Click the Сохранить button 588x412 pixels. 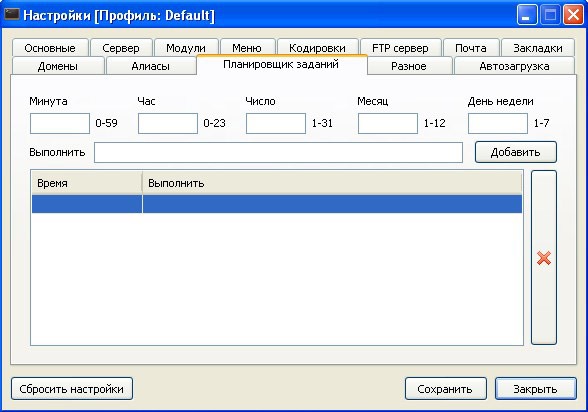[x=446, y=389]
